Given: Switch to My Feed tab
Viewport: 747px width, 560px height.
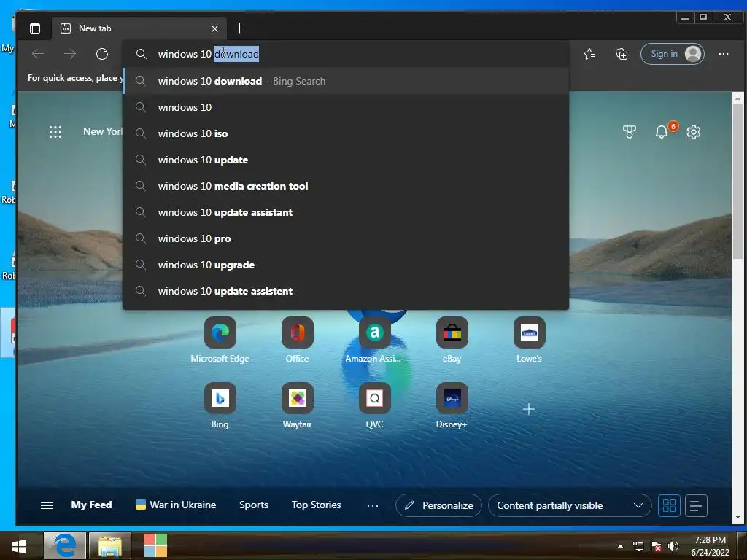Looking at the screenshot, I should click(91, 505).
